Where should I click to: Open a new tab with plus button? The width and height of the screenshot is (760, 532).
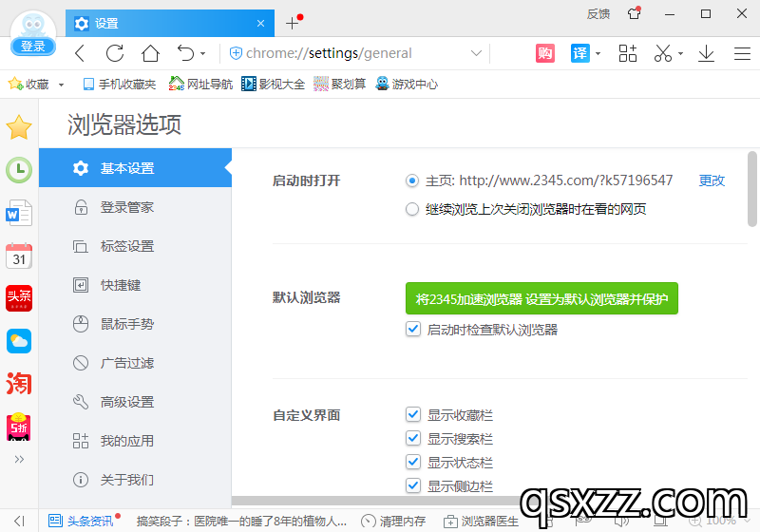(x=293, y=23)
